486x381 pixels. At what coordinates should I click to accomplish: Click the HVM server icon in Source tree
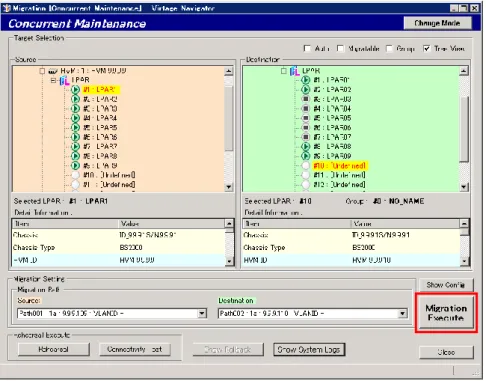53,71
